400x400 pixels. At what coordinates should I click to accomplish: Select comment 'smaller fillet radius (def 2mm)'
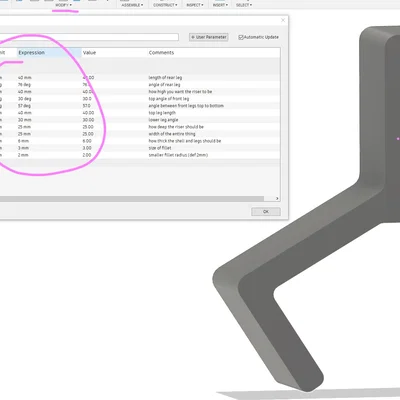click(178, 155)
